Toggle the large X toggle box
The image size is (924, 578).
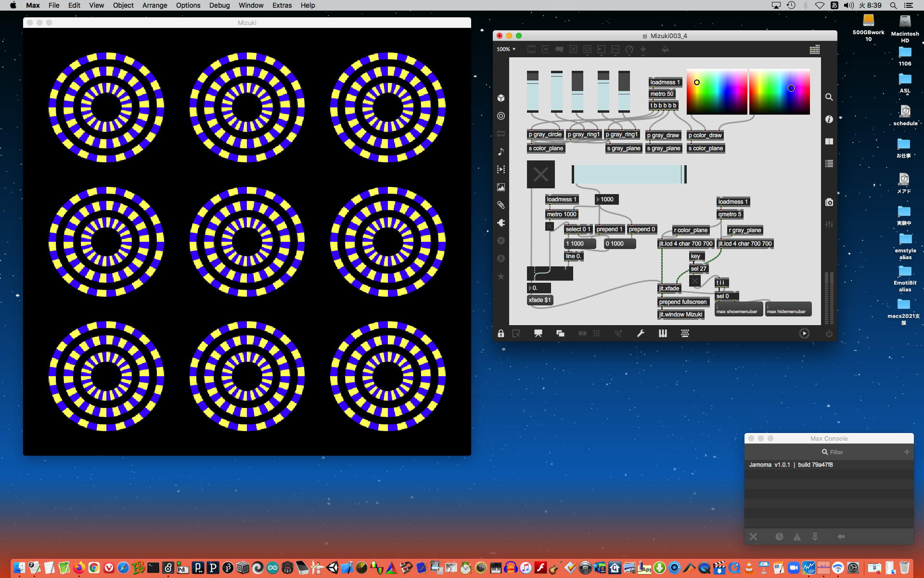point(540,174)
